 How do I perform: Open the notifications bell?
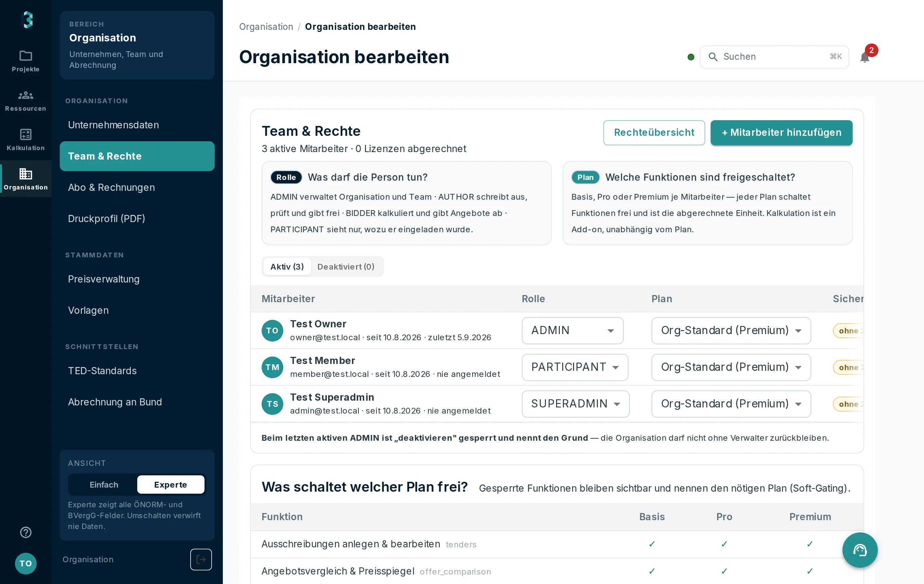pos(865,57)
